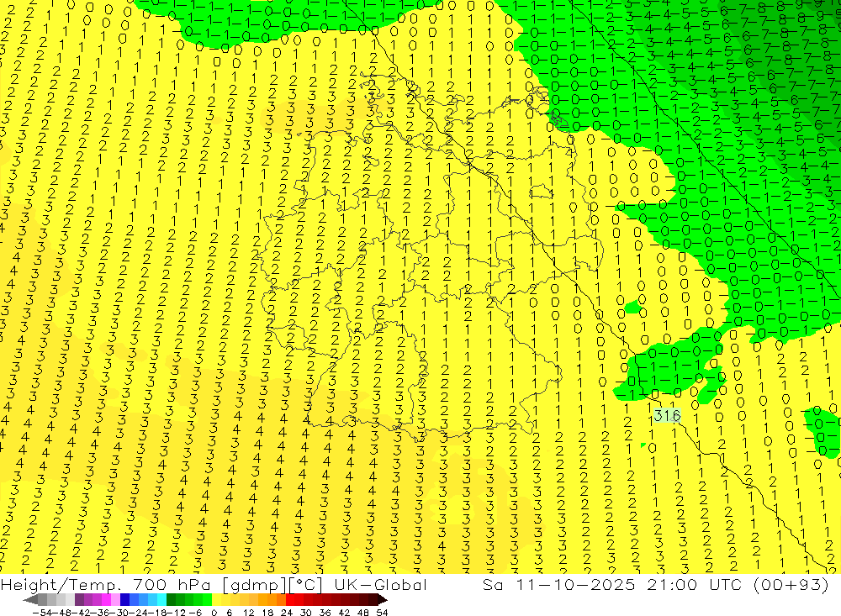Select the dark green swatch above legend value -12
Screen dimensions: 841x616
point(171,599)
